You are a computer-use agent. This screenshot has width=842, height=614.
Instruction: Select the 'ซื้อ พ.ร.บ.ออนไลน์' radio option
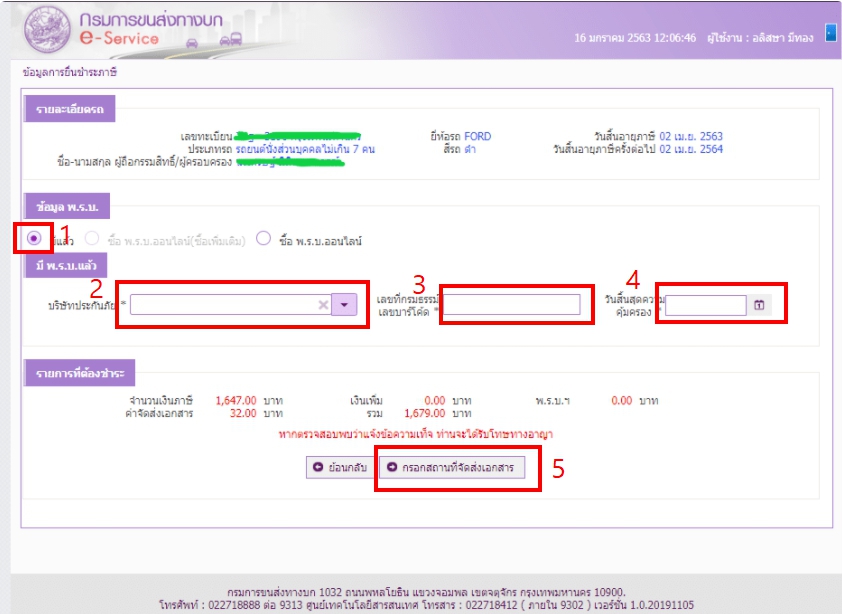[x=263, y=238]
